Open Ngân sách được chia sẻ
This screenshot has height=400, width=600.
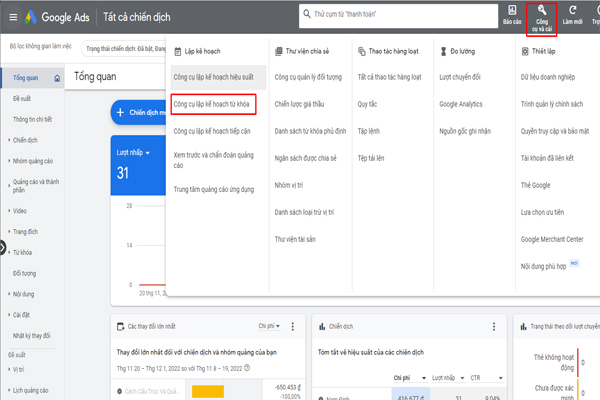[x=305, y=158]
